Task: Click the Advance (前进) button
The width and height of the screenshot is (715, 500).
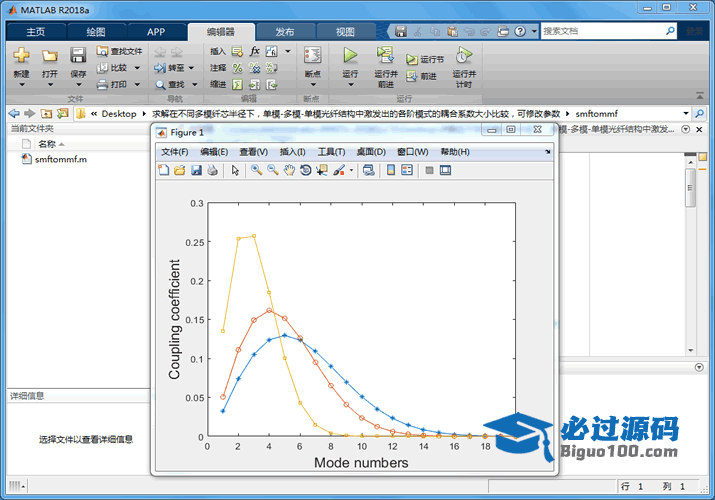Action: pyautogui.click(x=421, y=76)
